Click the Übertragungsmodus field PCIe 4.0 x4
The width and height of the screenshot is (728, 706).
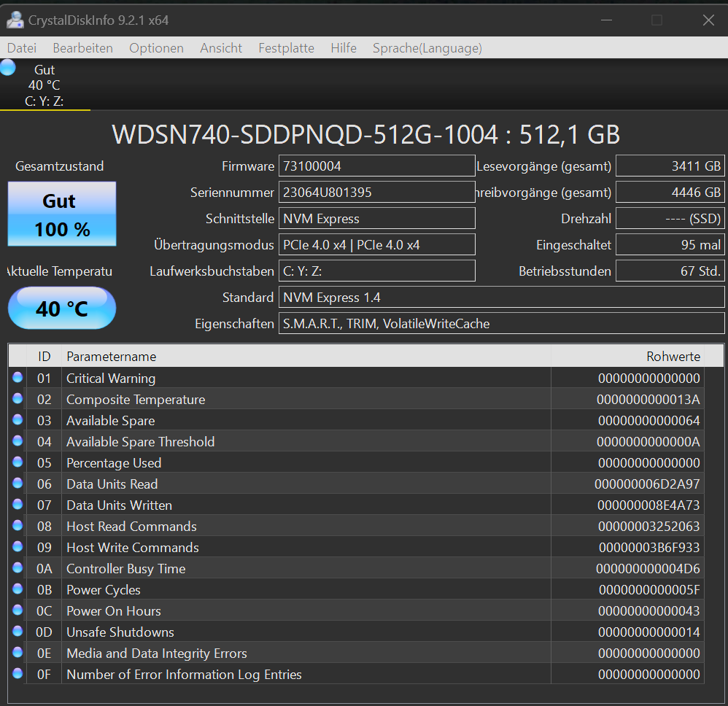pyautogui.click(x=376, y=244)
